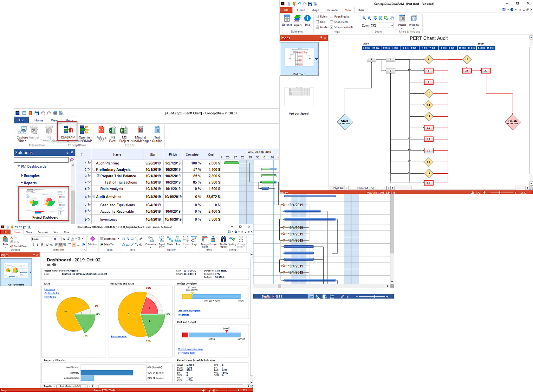Open Select Shape dropdown

110,239
